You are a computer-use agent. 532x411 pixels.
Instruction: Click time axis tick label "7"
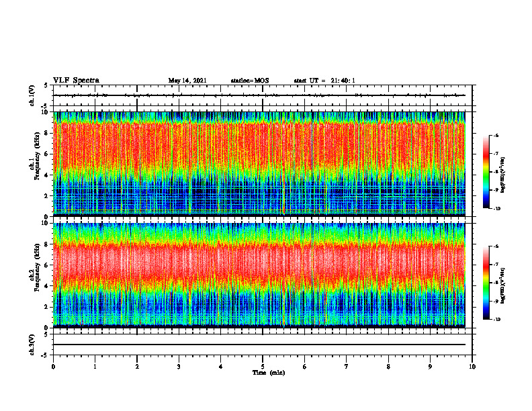coord(347,367)
